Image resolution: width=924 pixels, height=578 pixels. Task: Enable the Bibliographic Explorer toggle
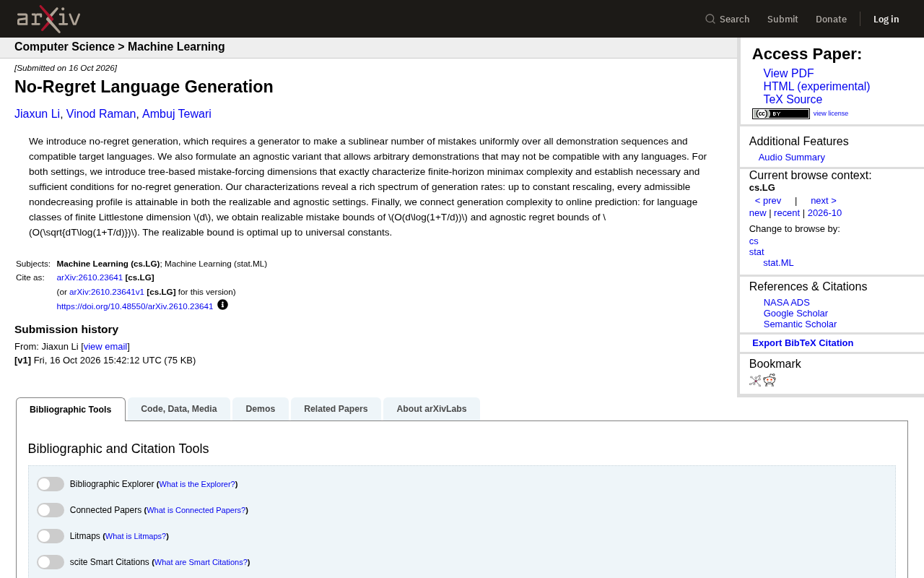pyautogui.click(x=51, y=484)
